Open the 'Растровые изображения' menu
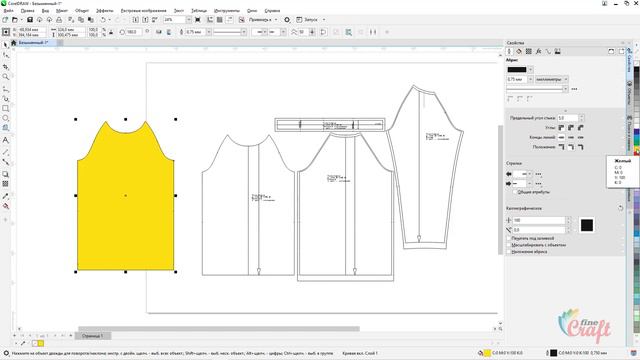640x360 pixels. coord(144,11)
